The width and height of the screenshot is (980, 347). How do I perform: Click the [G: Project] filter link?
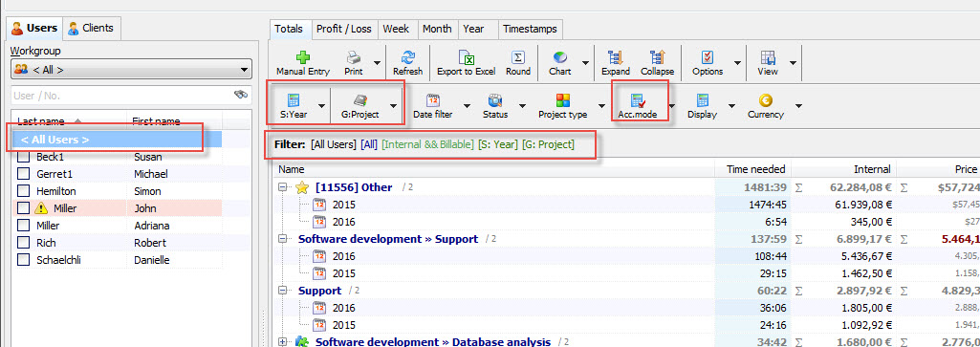click(548, 145)
